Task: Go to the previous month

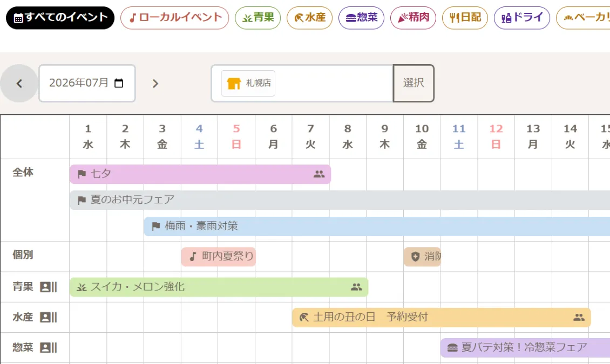Action: (x=19, y=83)
